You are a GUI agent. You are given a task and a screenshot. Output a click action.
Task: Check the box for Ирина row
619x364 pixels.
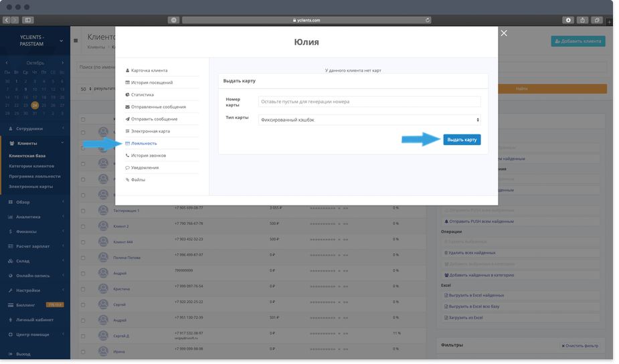click(x=83, y=353)
